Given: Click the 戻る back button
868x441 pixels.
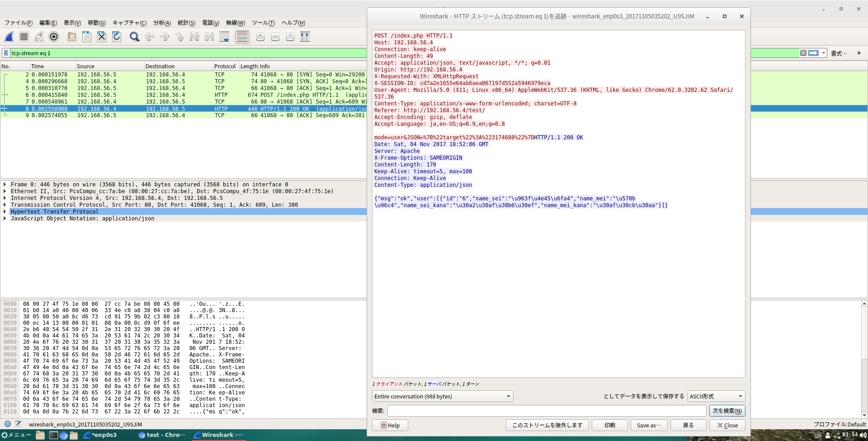Looking at the screenshot, I should click(688, 425).
